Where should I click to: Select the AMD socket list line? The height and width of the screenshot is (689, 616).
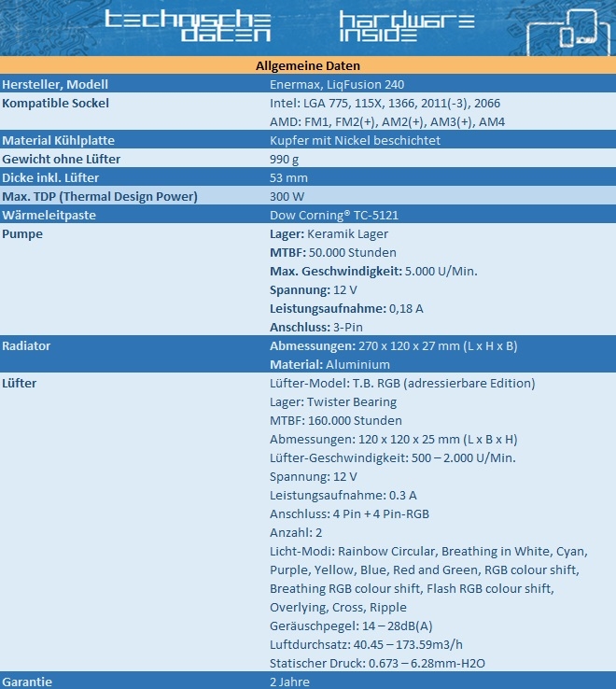coord(387,121)
